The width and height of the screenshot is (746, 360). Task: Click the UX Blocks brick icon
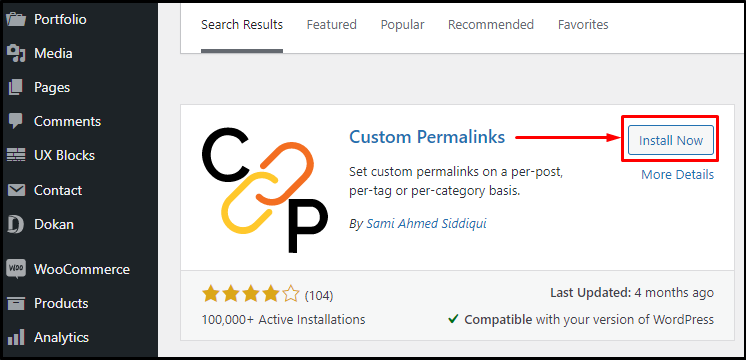coord(16,156)
